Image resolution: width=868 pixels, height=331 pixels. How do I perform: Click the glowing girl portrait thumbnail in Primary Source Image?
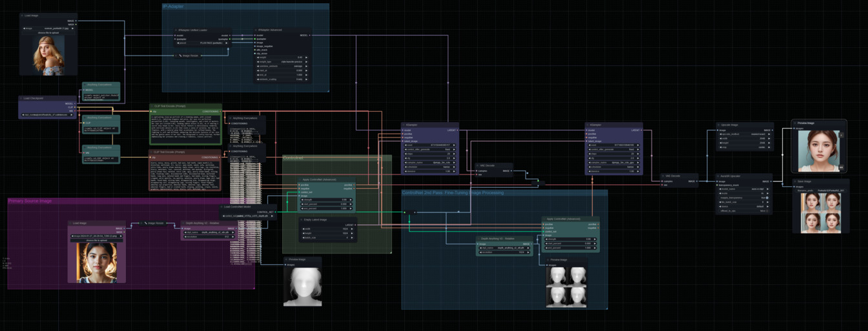pyautogui.click(x=97, y=262)
